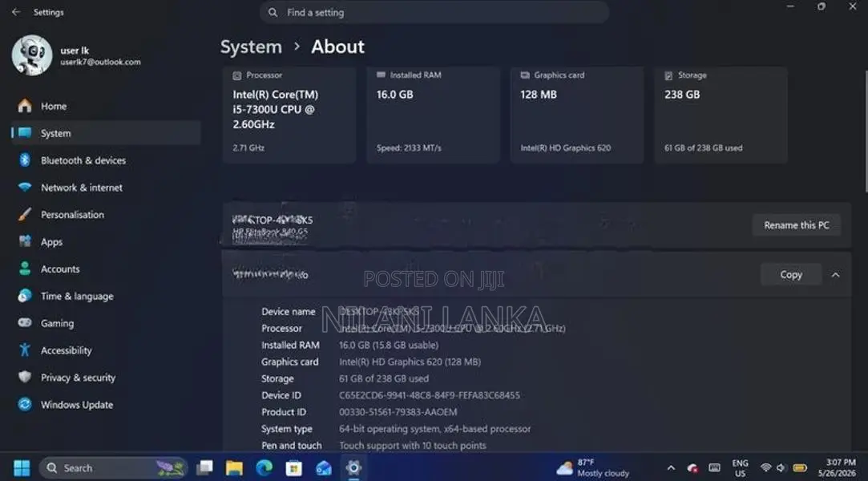The height and width of the screenshot is (481, 868).
Task: Show hidden tray icons chevron
Action: pyautogui.click(x=671, y=467)
